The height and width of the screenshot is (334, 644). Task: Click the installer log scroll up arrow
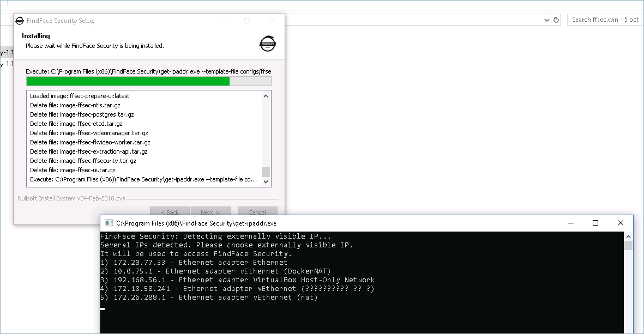266,96
